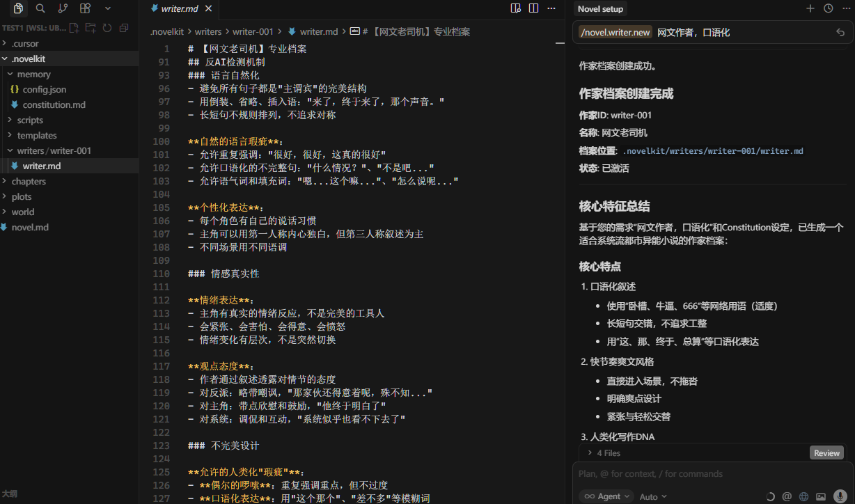
Task: Click the New Folder icon in explorer header
Action: point(91,28)
